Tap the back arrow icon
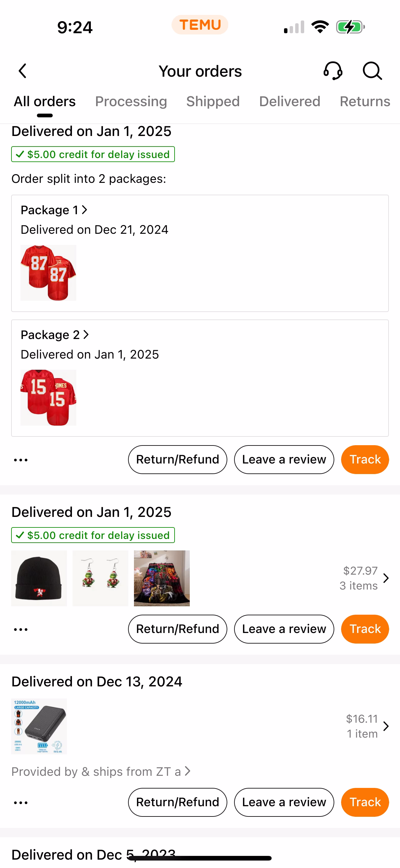 23,71
